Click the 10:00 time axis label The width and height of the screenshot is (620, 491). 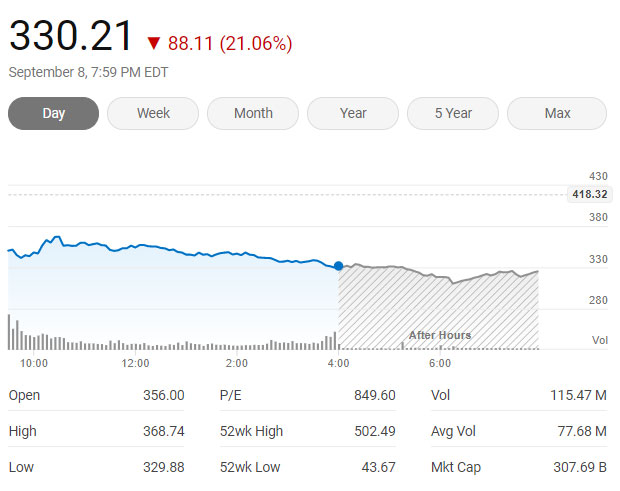pyautogui.click(x=34, y=363)
